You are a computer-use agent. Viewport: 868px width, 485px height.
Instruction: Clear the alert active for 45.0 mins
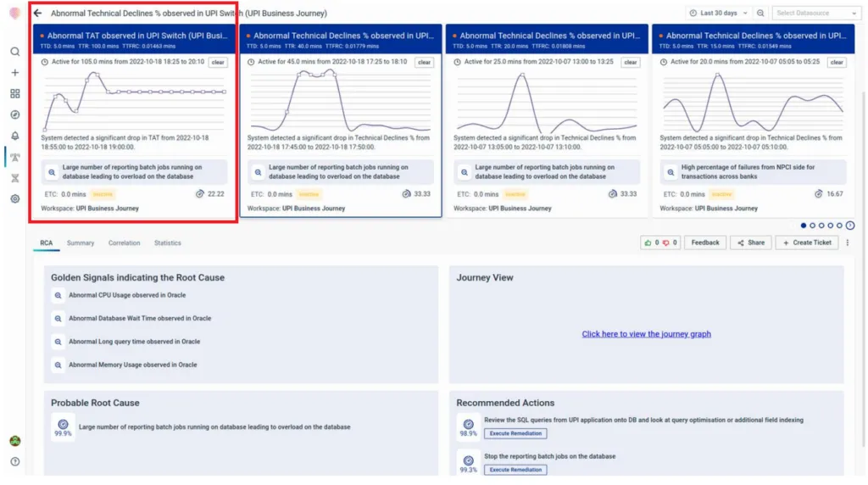(424, 63)
